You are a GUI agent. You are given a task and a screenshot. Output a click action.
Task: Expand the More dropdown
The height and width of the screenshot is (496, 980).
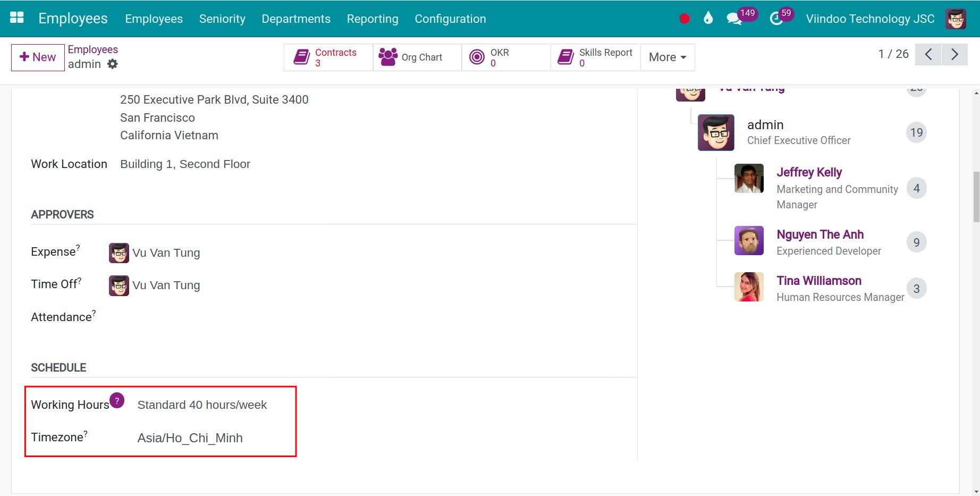point(668,57)
